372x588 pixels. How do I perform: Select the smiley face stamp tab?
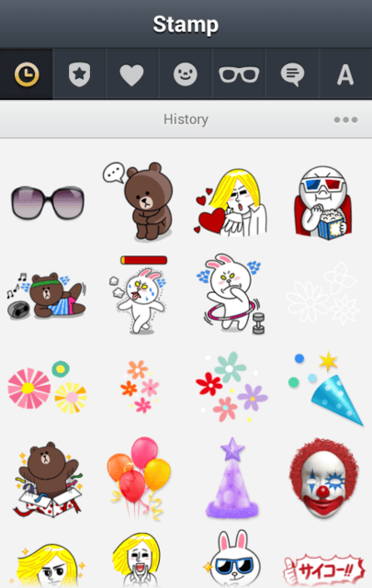pos(186,74)
